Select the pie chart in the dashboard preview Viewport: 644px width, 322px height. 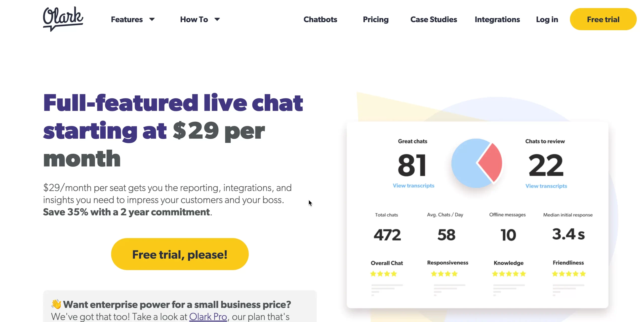pos(477,163)
